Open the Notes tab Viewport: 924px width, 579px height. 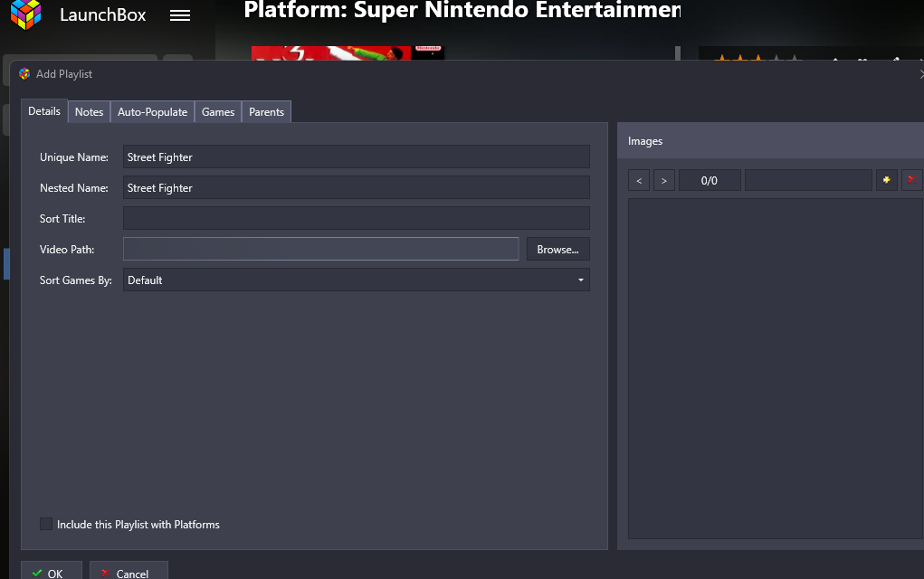(89, 112)
